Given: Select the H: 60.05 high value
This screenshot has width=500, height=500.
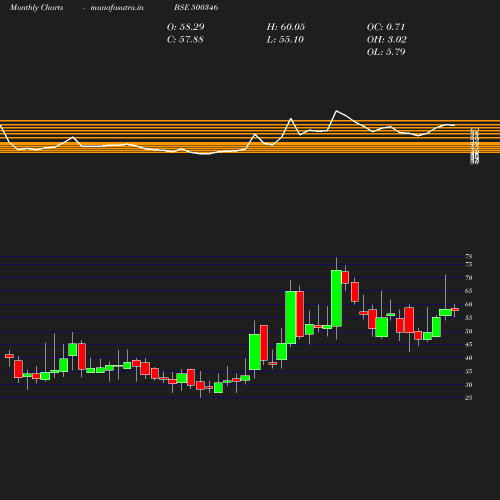Looking at the screenshot, I should (286, 27).
